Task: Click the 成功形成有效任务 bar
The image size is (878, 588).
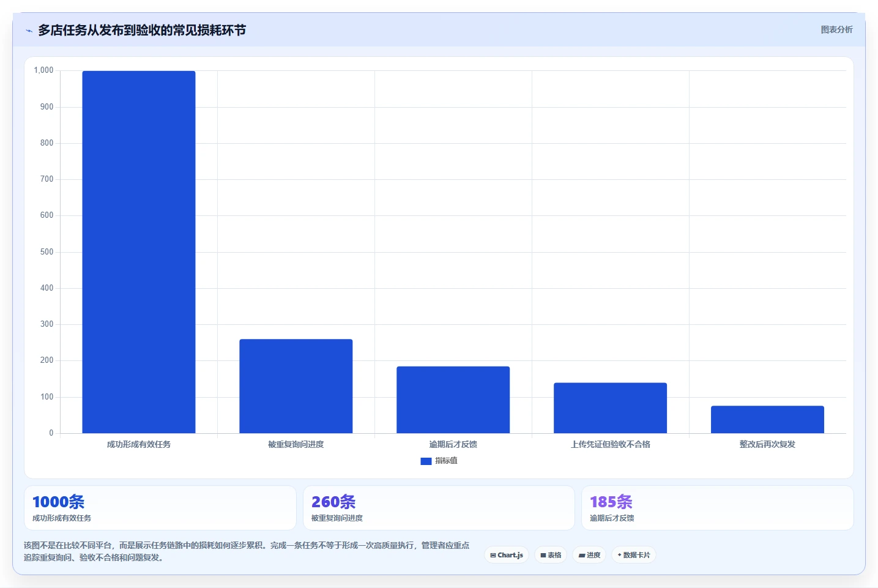Action: (x=139, y=252)
